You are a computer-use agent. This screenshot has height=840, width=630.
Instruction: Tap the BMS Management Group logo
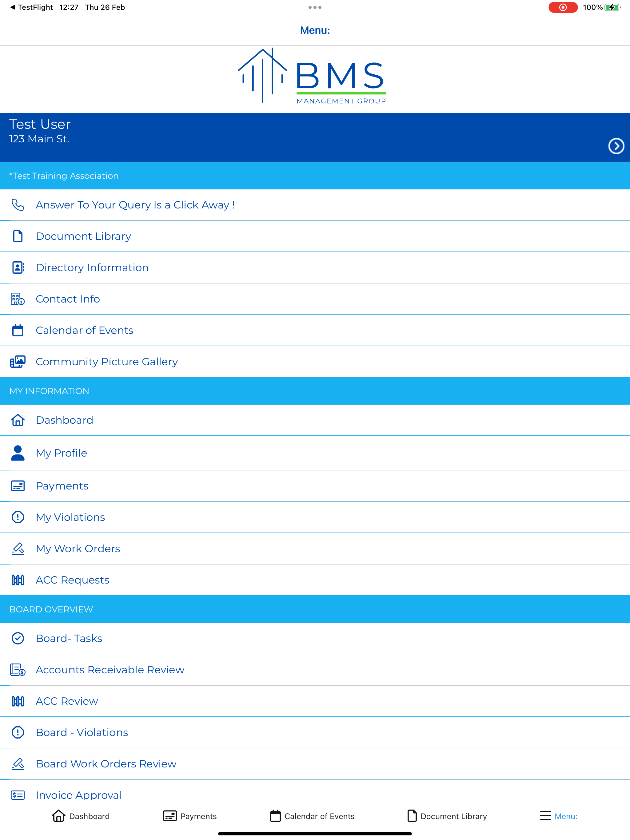pyautogui.click(x=312, y=76)
